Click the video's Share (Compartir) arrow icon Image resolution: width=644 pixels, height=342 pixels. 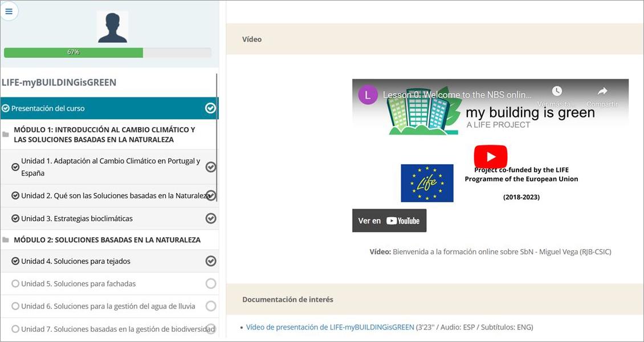coord(602,92)
